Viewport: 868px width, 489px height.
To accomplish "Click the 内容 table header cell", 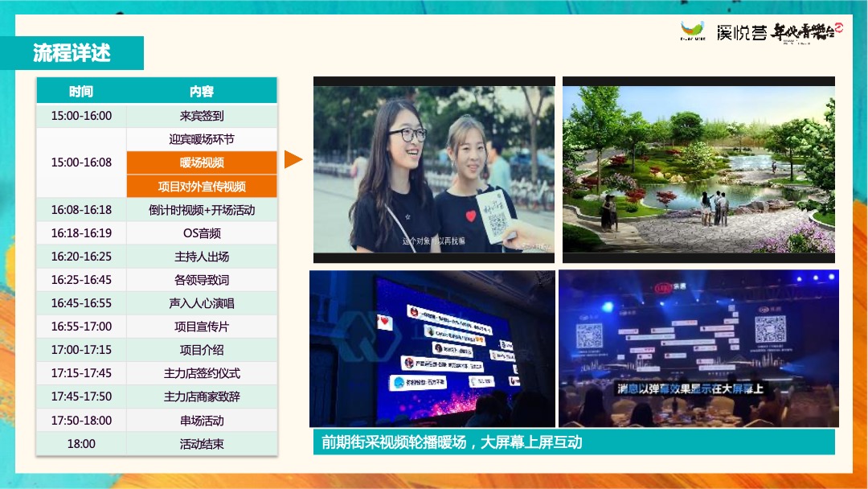I will point(201,91).
